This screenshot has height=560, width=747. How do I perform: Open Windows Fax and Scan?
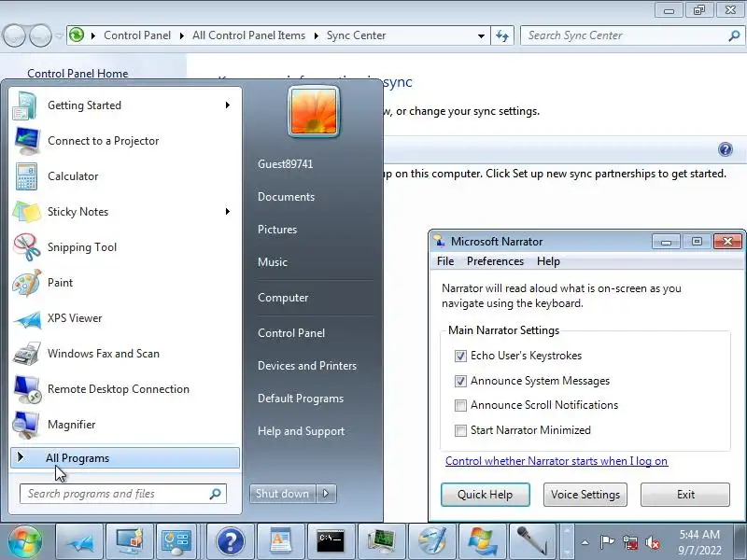(125, 354)
